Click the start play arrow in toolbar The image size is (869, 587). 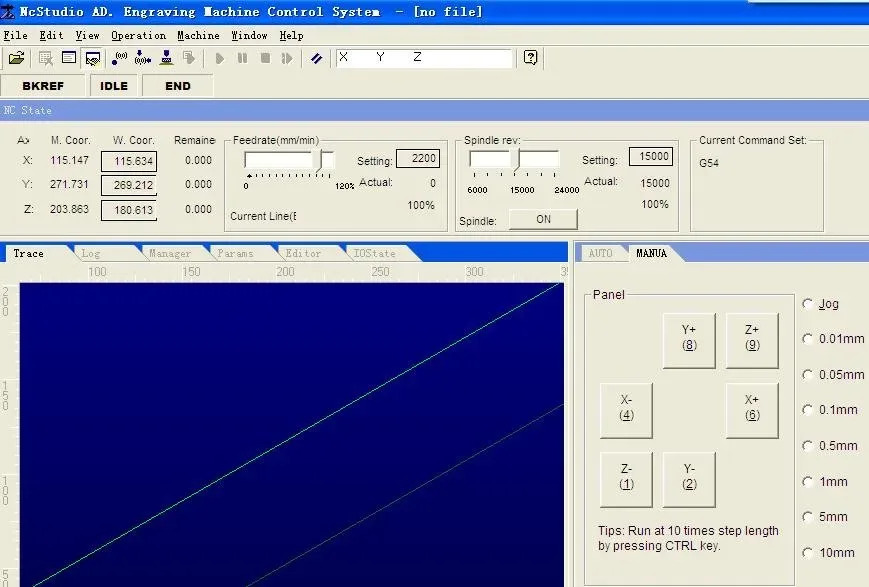coord(219,58)
